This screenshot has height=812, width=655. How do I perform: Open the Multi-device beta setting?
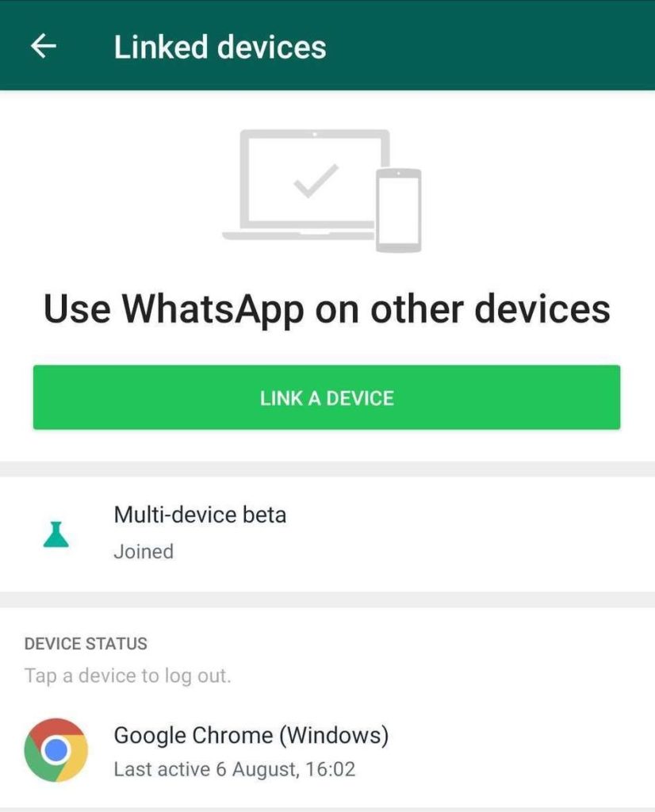327,534
